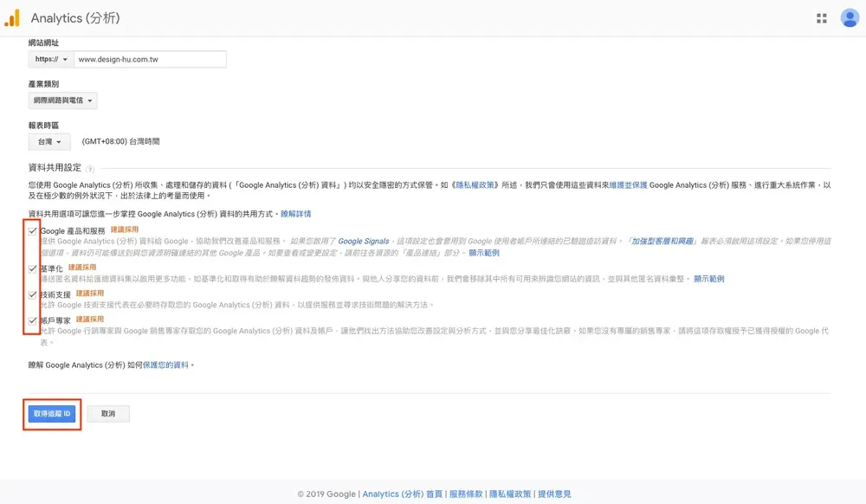Open footer link 提供意見
The width and height of the screenshot is (866, 504).
click(x=554, y=494)
